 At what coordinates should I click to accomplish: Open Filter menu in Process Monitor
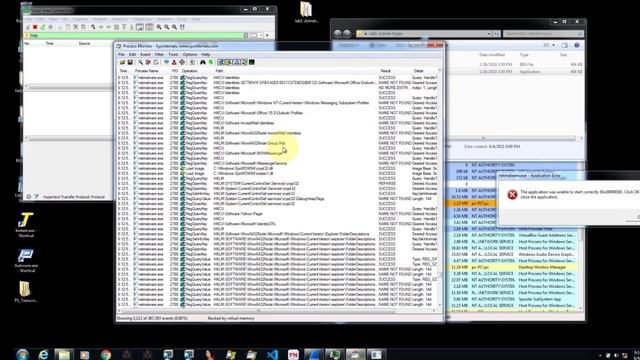[x=159, y=54]
